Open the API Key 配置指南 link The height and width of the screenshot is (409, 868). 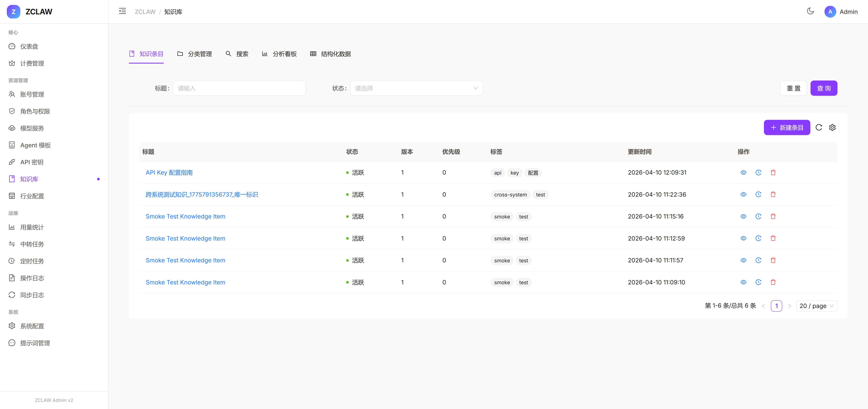[x=169, y=173]
